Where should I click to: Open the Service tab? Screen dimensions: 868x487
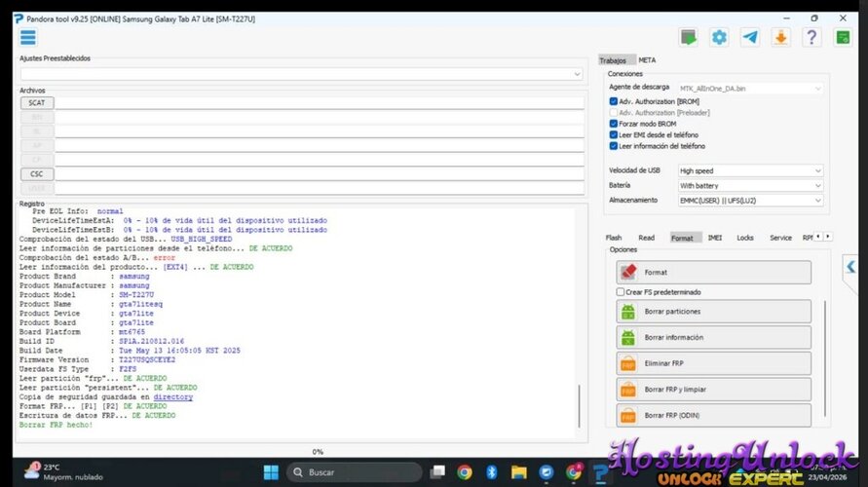780,238
